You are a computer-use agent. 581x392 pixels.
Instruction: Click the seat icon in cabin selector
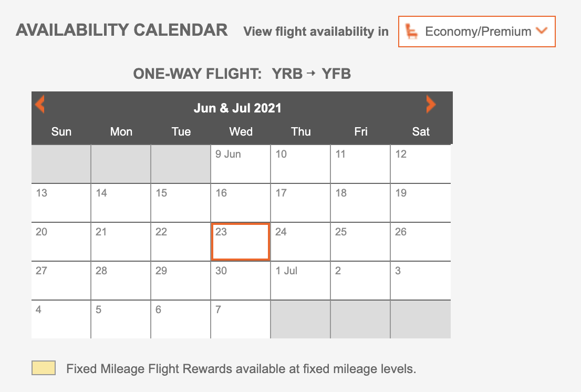412,32
